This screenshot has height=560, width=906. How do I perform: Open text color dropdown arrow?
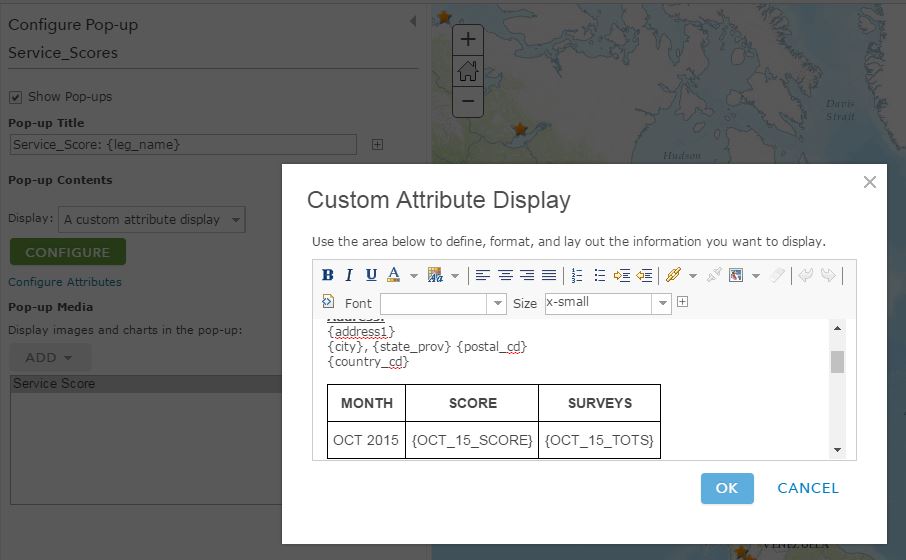[x=414, y=276]
